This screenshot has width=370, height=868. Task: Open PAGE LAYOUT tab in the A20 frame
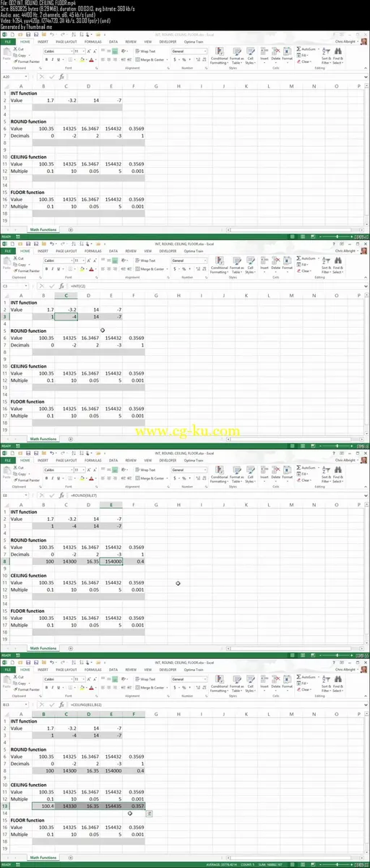tap(66, 42)
